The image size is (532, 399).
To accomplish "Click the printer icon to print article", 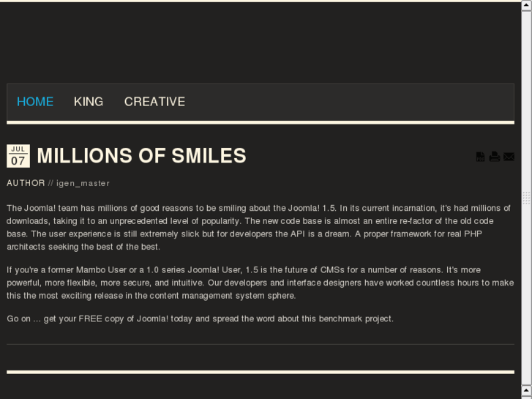I will tap(495, 156).
